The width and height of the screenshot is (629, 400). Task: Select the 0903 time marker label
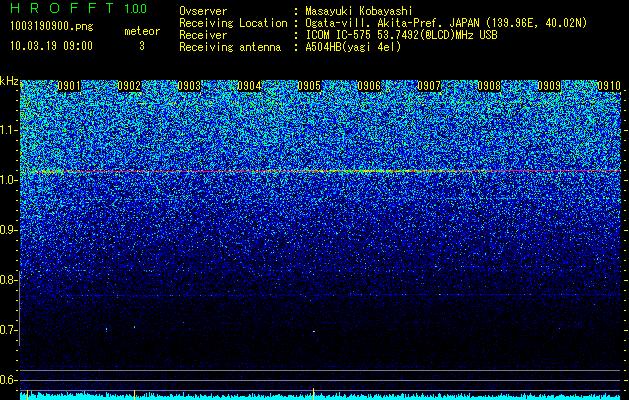coord(189,86)
